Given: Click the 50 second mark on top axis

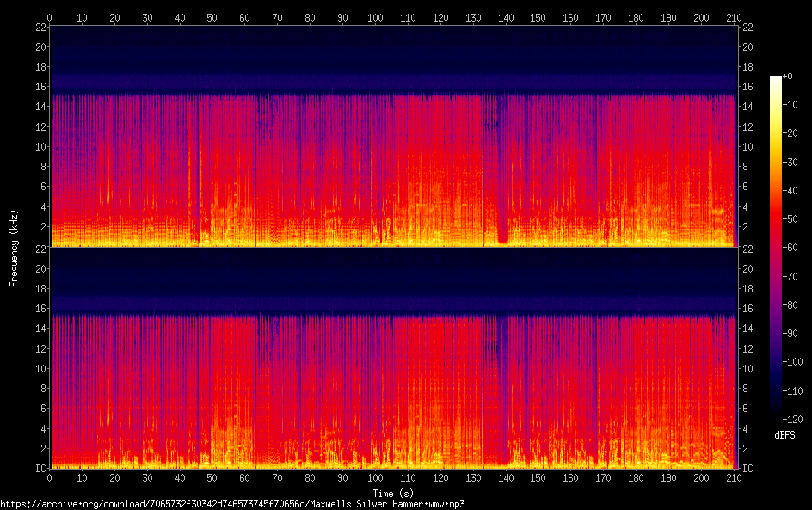Looking at the screenshot, I should [212, 17].
